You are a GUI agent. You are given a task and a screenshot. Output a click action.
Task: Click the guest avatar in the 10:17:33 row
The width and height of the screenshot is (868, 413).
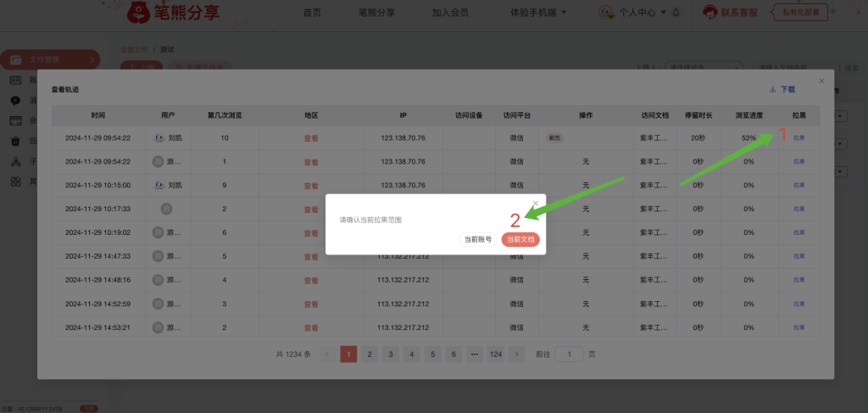[x=166, y=209]
